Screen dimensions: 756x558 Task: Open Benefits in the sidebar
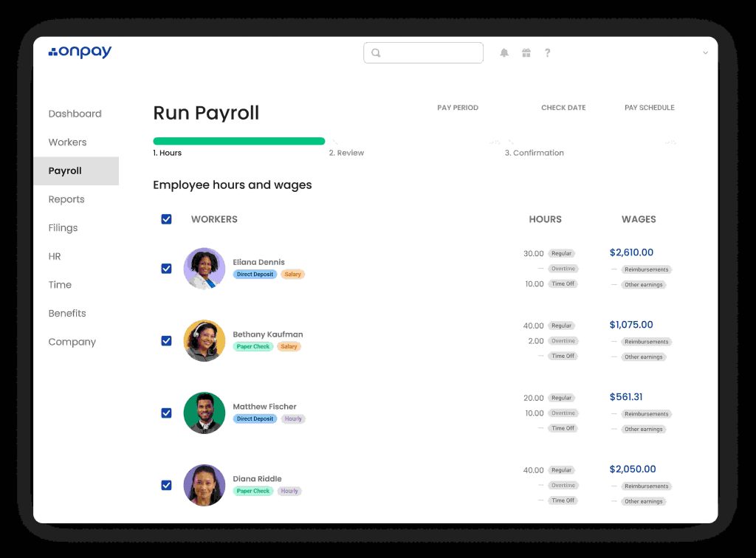click(x=67, y=313)
